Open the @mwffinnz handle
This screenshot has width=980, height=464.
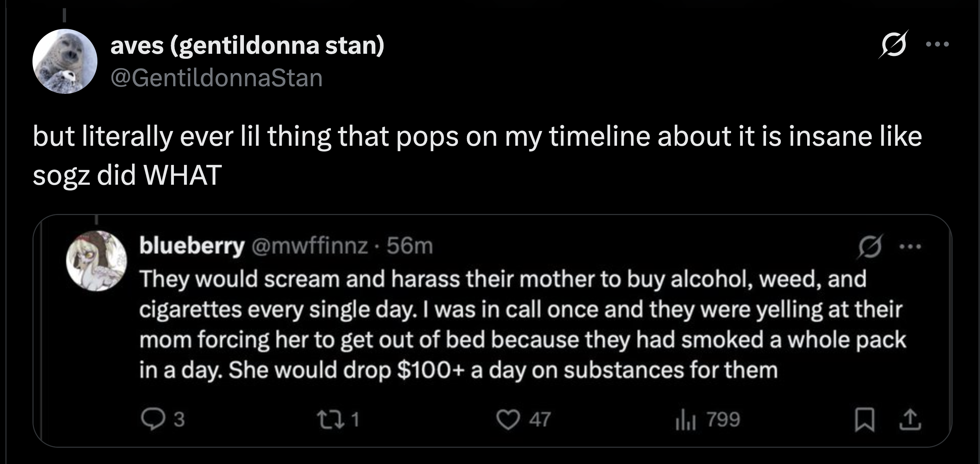click(x=309, y=246)
